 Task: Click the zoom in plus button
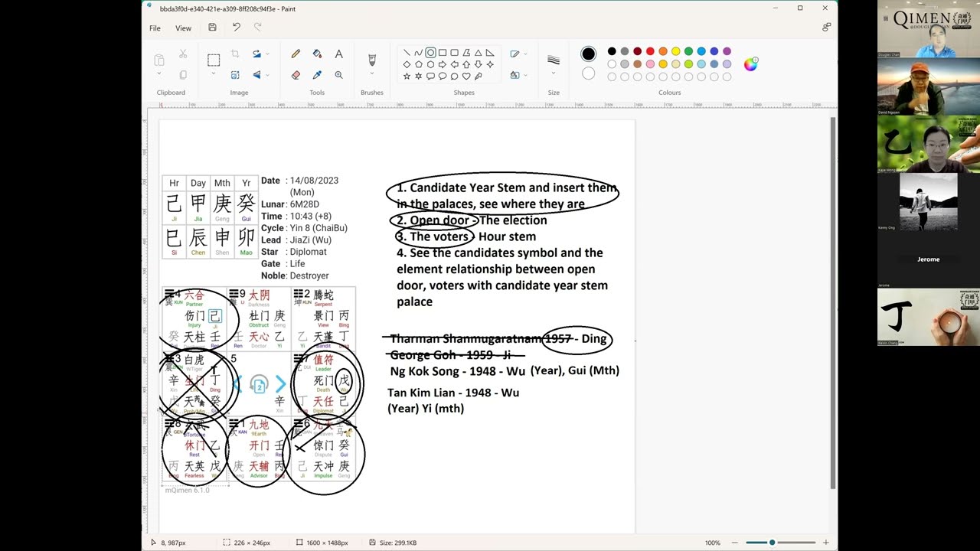(825, 543)
